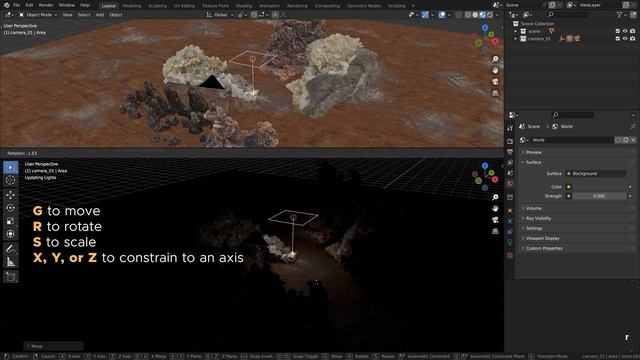Open the Object Mode dropdown

38,15
